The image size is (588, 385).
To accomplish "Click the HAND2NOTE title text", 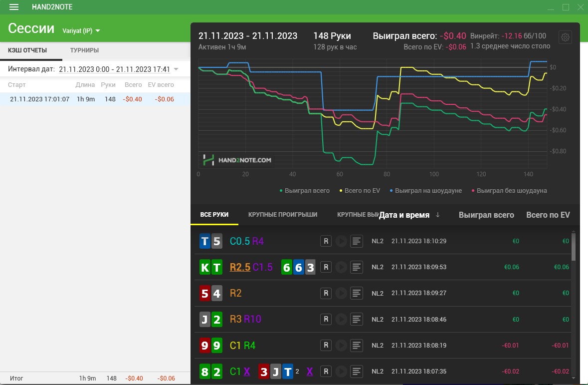I will click(x=52, y=7).
